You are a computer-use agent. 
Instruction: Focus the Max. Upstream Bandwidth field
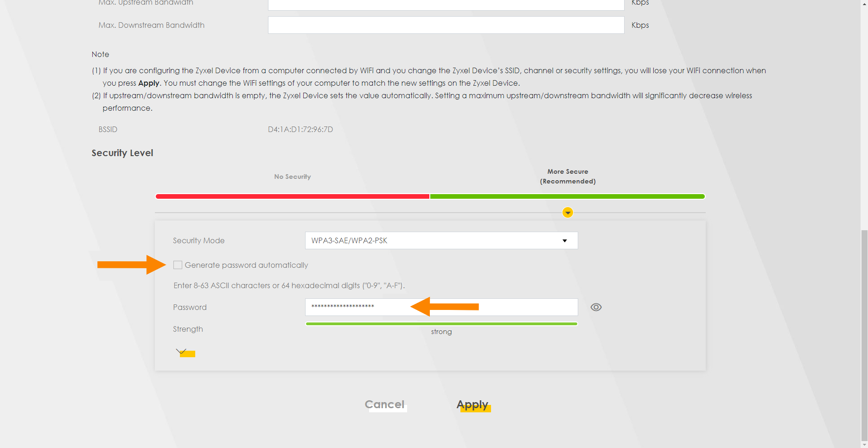click(446, 4)
